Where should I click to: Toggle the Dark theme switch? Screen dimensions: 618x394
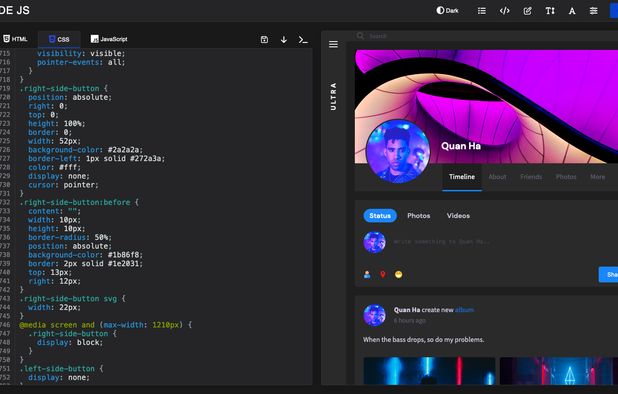(x=447, y=11)
